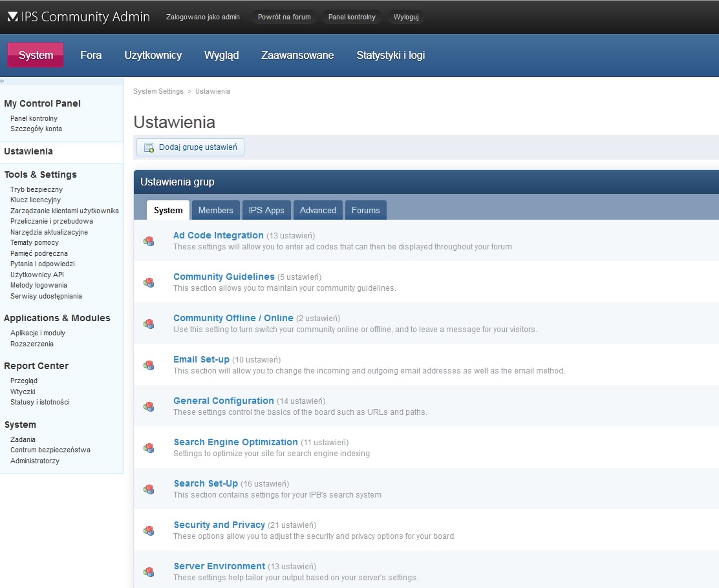Open Centrum bezpieczeństwa in the sidebar
This screenshot has height=588, width=719.
50,450
